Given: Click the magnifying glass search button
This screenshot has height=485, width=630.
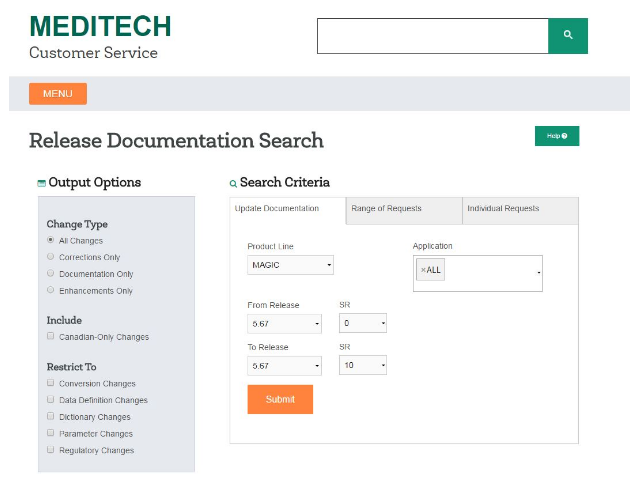Looking at the screenshot, I should pos(567,36).
